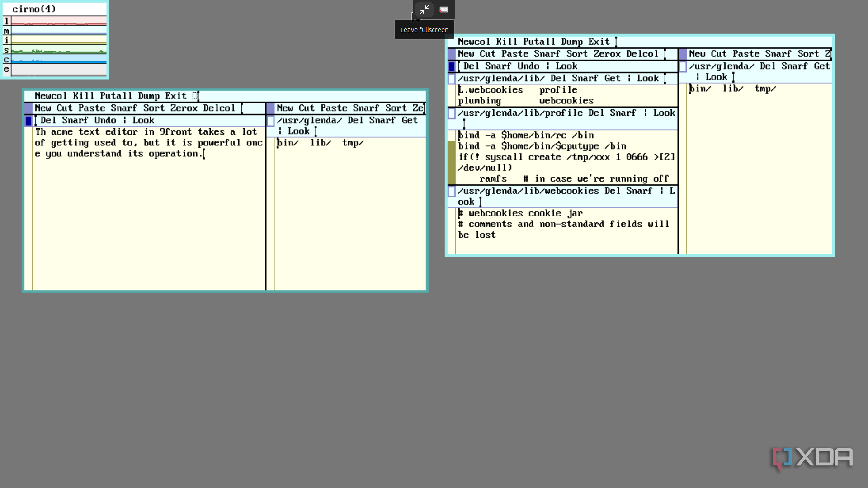
Task: Click red load graph row in cirno stats
Action: click(59, 21)
